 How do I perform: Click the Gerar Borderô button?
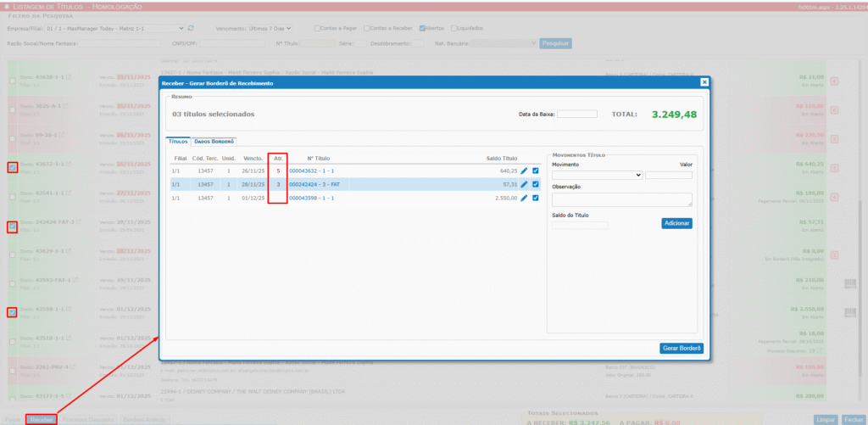[681, 349]
